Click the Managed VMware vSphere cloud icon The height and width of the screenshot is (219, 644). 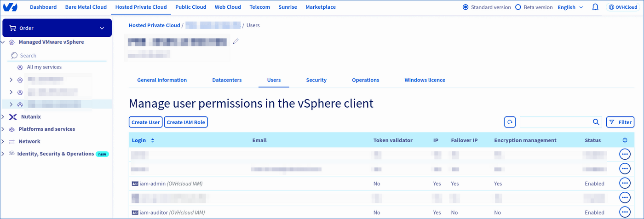coord(11,42)
